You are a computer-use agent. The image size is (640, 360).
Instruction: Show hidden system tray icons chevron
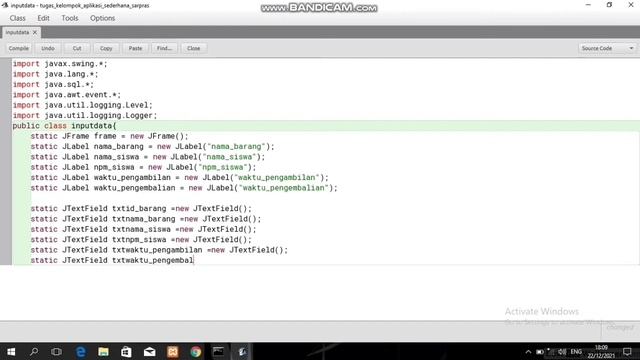point(528,352)
